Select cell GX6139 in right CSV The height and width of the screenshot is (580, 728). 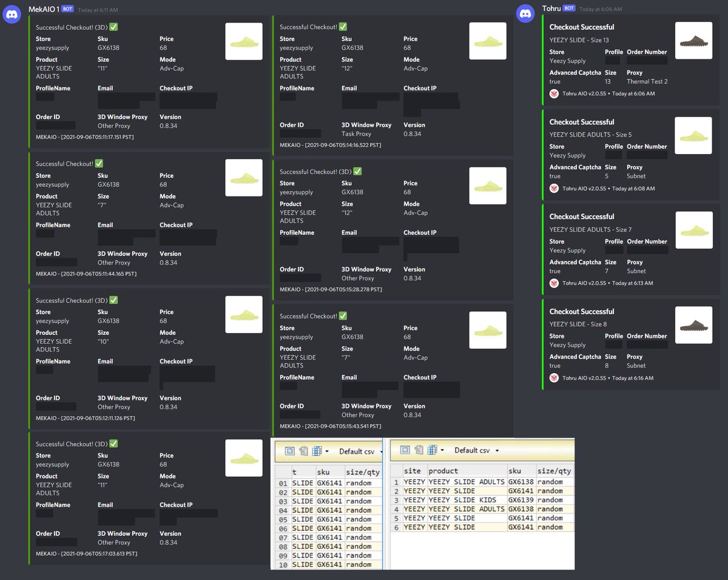[521, 500]
